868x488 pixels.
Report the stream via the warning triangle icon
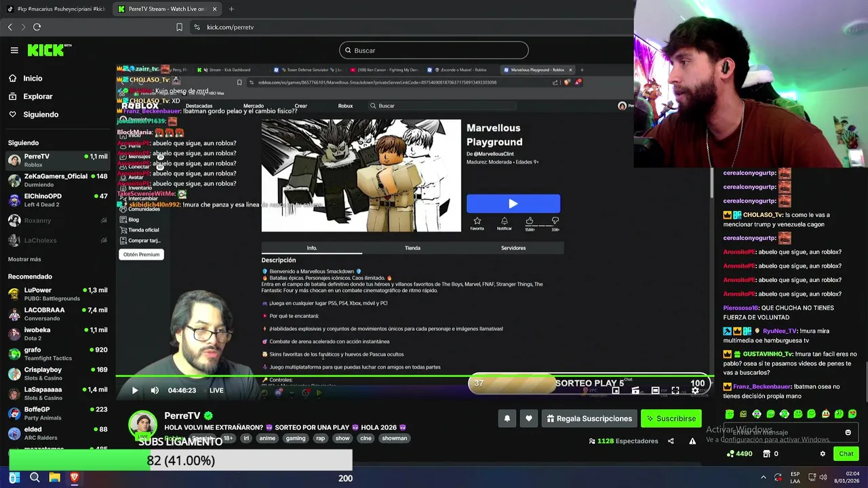point(692,441)
